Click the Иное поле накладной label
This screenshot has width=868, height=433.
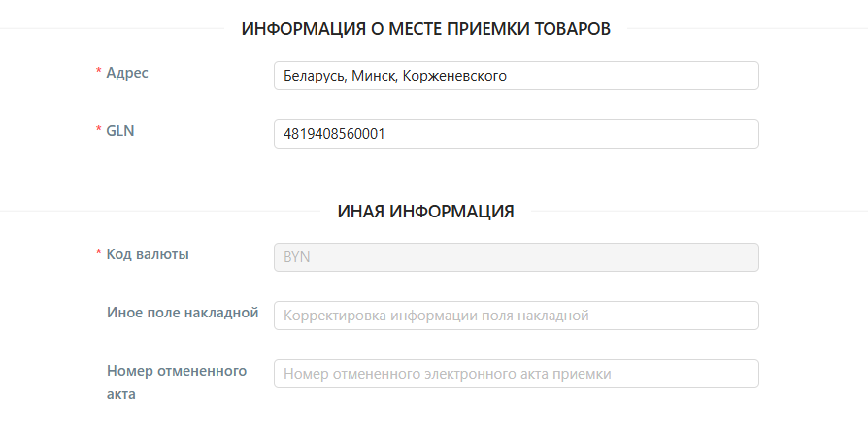[x=183, y=312]
